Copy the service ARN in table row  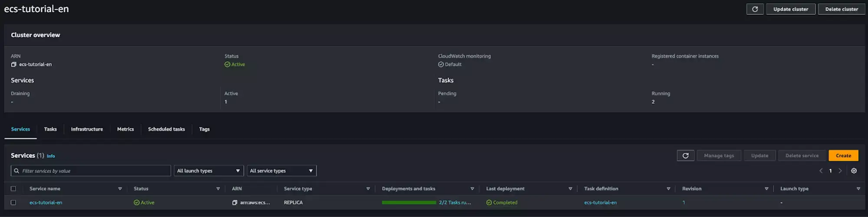click(x=234, y=203)
